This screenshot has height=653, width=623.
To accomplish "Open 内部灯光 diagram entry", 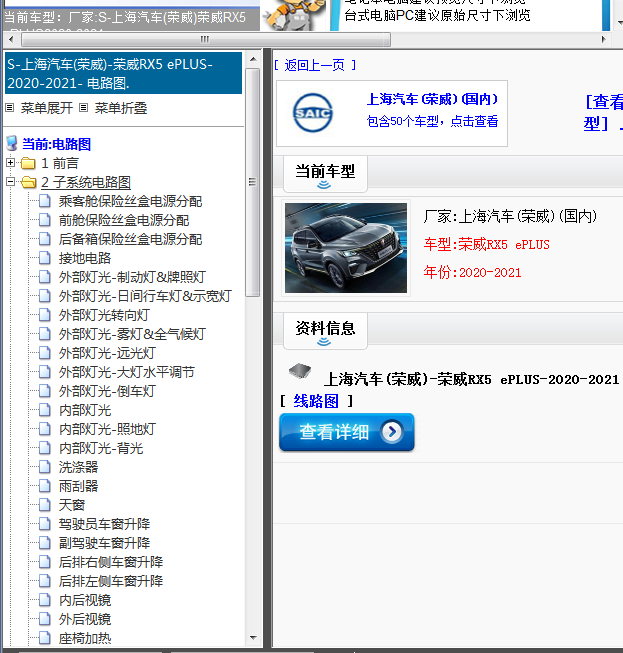I will point(85,410).
